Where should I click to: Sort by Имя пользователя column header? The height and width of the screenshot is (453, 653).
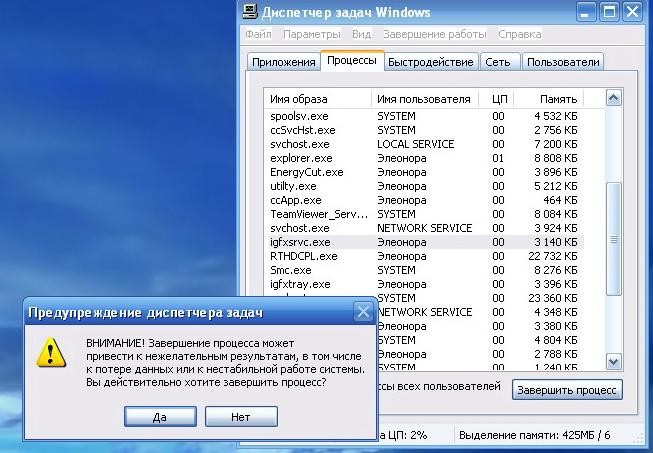coord(424,99)
